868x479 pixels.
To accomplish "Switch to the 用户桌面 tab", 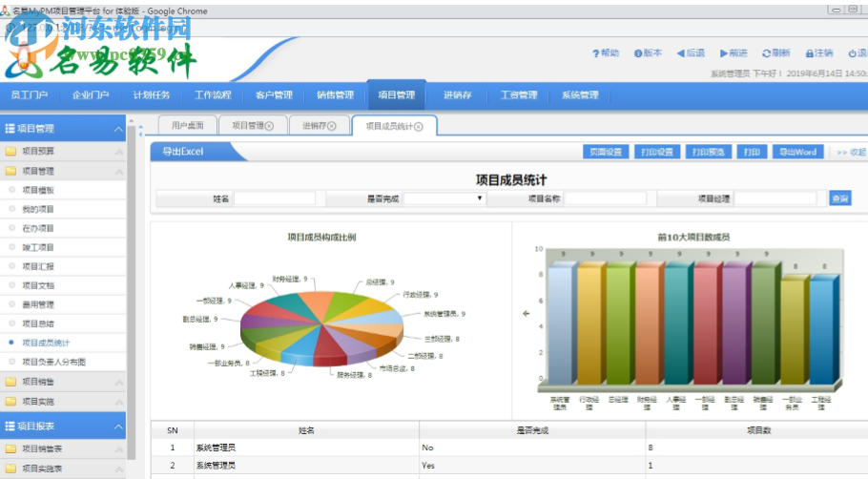I will pos(187,126).
